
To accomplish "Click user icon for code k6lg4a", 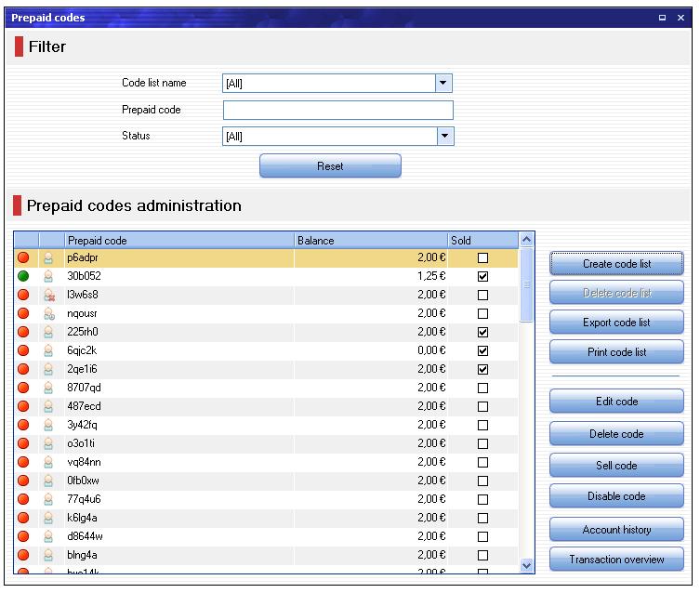I will click(x=48, y=518).
